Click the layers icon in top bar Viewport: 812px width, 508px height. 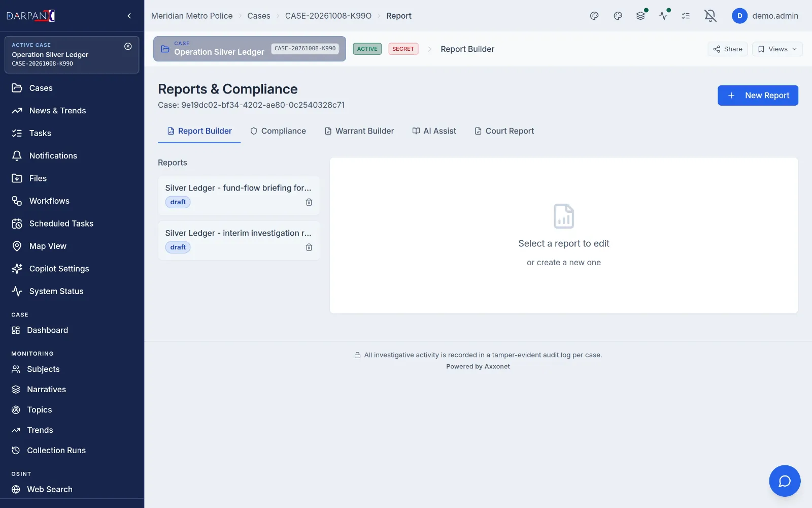[x=641, y=16]
